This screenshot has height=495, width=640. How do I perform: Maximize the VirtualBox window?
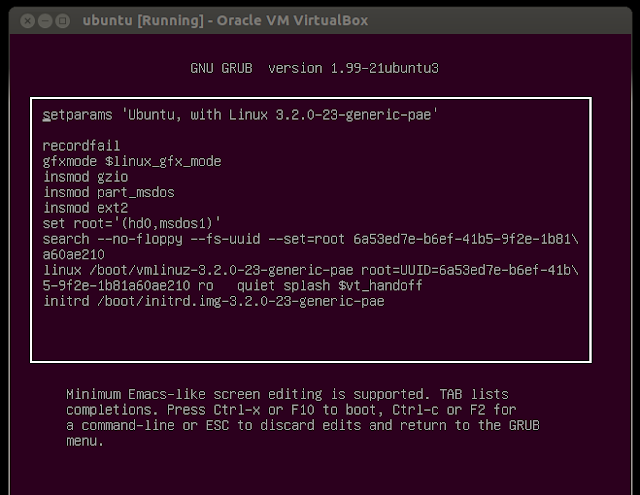(62, 20)
